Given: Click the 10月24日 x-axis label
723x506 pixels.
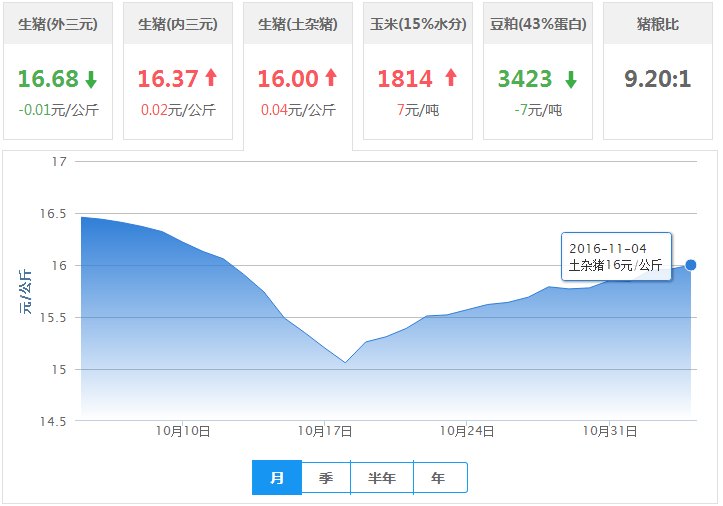Looking at the screenshot, I should click(x=468, y=431).
